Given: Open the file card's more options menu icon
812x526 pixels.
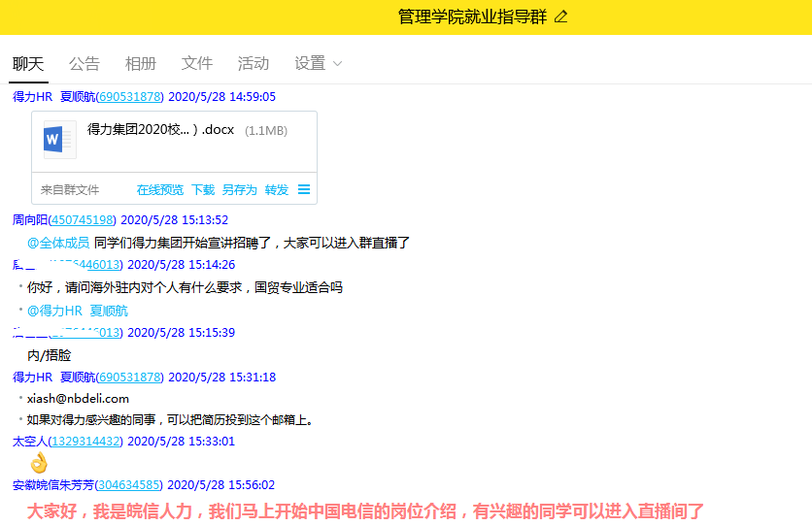Looking at the screenshot, I should [304, 190].
